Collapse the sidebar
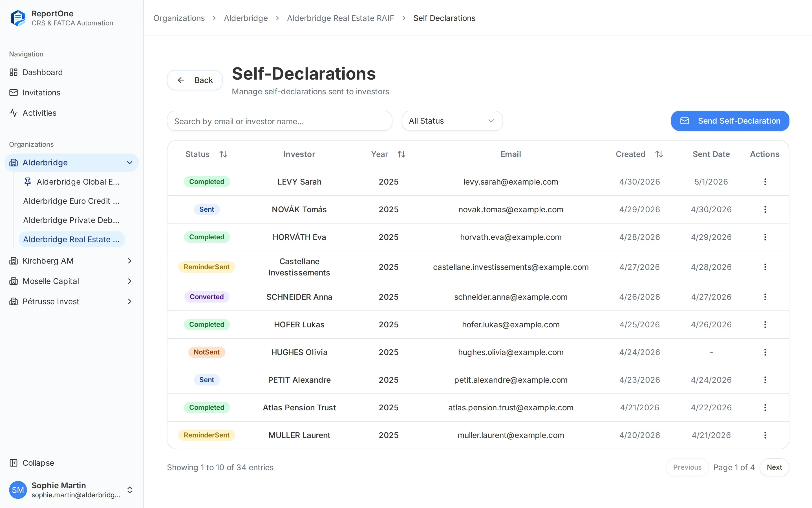This screenshot has width=812, height=508. pyautogui.click(x=32, y=463)
